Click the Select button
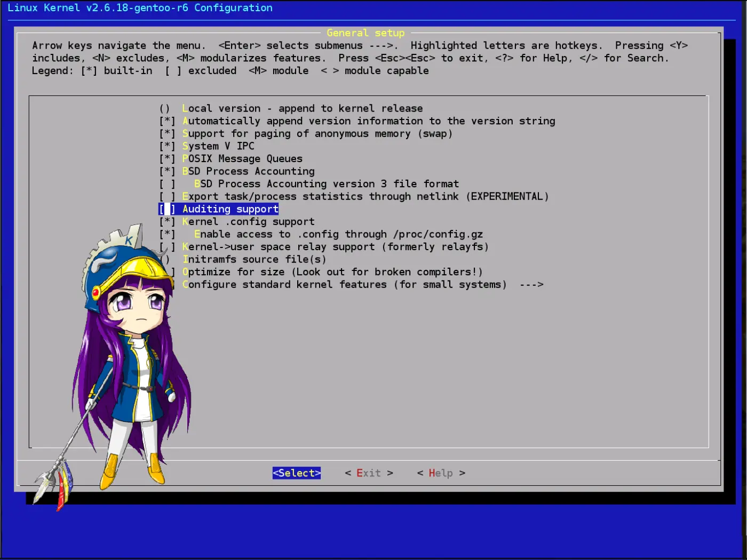747x560 pixels. (297, 473)
